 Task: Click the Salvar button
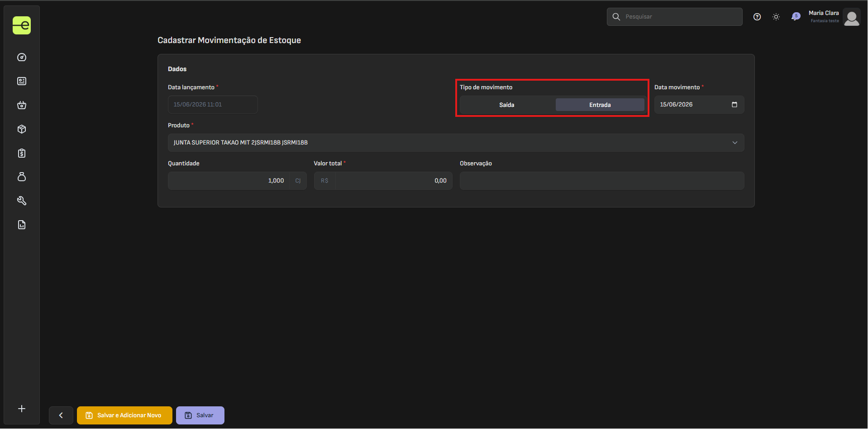pyautogui.click(x=200, y=415)
